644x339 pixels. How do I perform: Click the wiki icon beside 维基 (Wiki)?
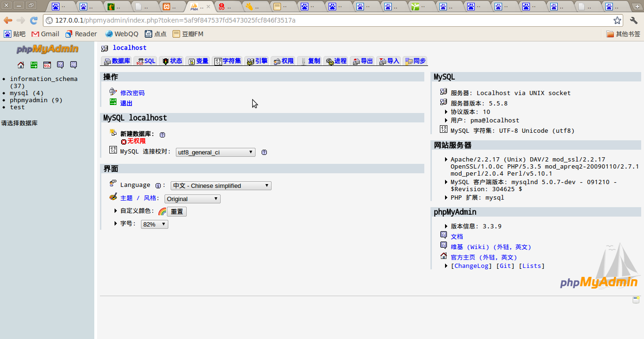(444, 246)
